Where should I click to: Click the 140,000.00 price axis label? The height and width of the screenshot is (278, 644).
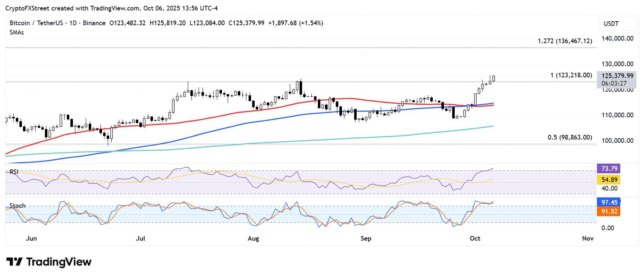(x=617, y=38)
